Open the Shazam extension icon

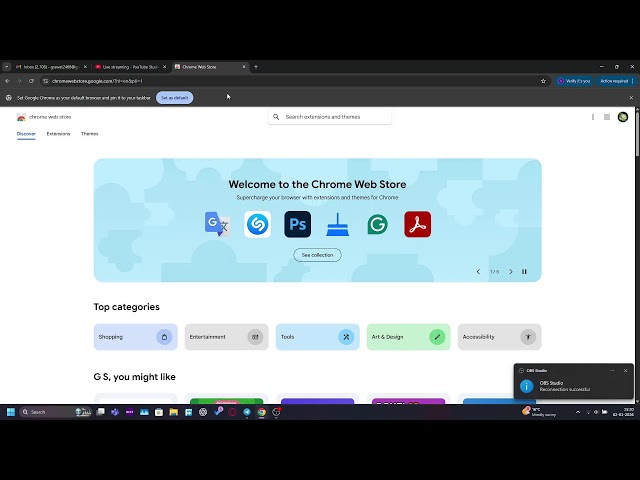coord(258,224)
